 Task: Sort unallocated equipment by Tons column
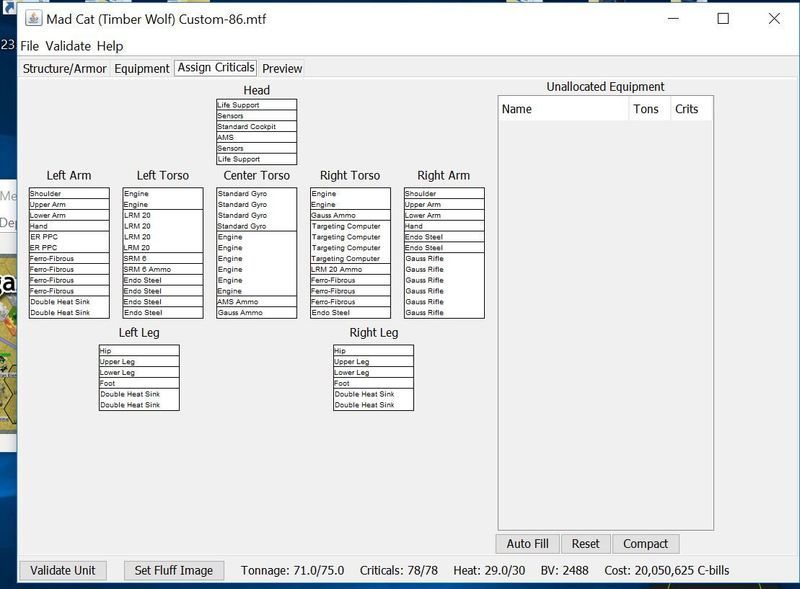[x=649, y=109]
